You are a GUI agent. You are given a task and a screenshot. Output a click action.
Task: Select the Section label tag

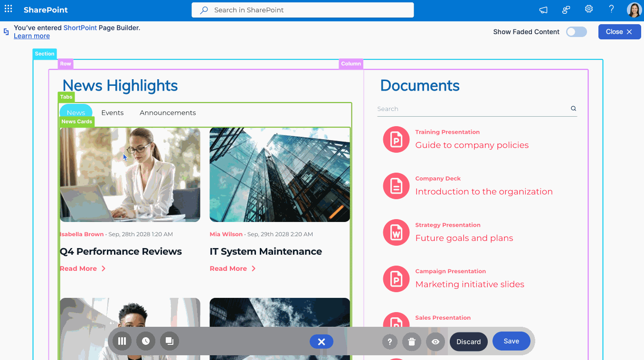(45, 54)
